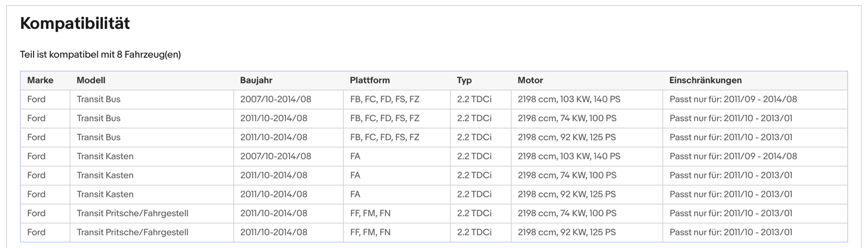
Task: Click '2198 ccm, 92 KW, 125 PS' for Transit Bus
Action: [x=567, y=137]
